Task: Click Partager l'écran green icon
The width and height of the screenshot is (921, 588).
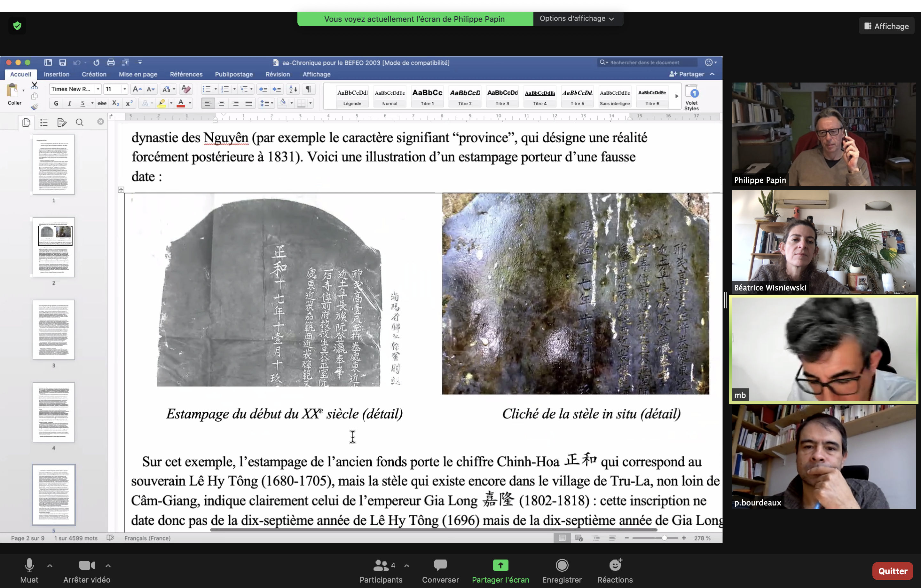Action: point(500,565)
